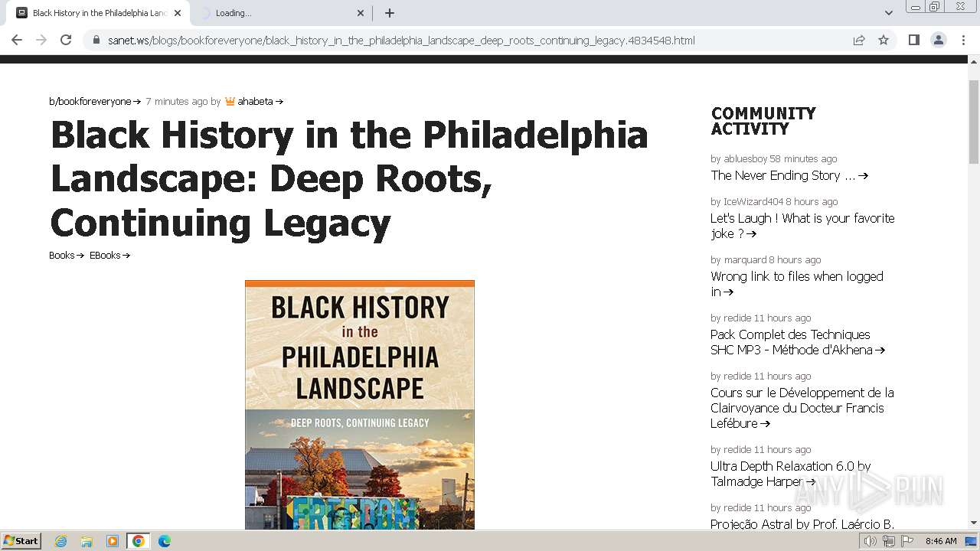The height and width of the screenshot is (551, 980).
Task: Close the Black History tab
Action: tap(177, 13)
